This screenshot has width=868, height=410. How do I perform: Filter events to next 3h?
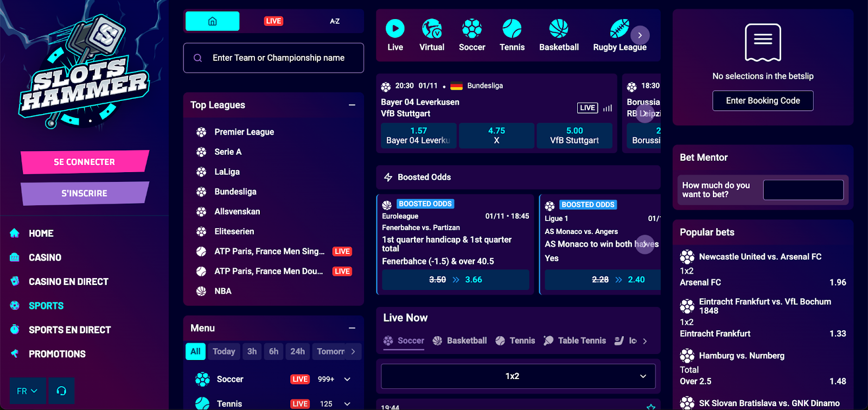pyautogui.click(x=252, y=351)
